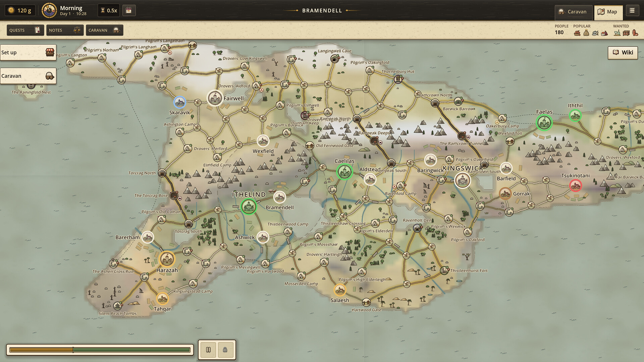Click the Caravan side panel button
The width and height of the screenshot is (644, 362).
click(x=28, y=76)
